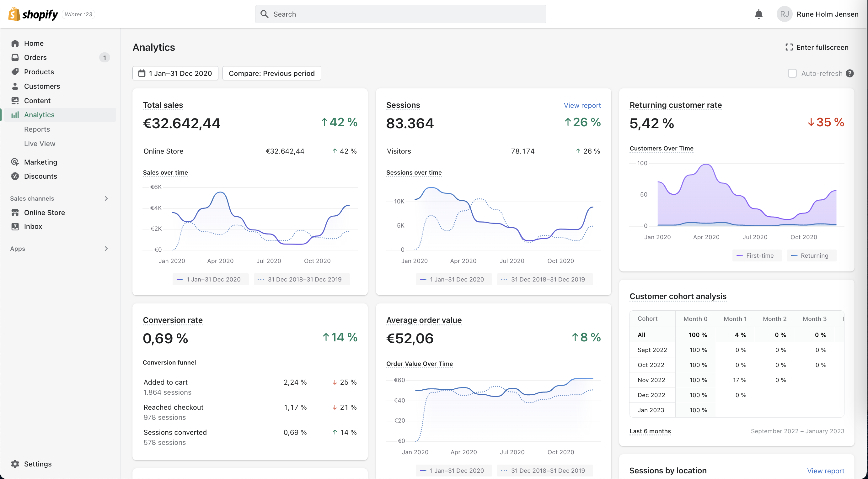Image resolution: width=868 pixels, height=479 pixels.
Task: Click the Discounts badge icon in sidebar
Action: [15, 176]
